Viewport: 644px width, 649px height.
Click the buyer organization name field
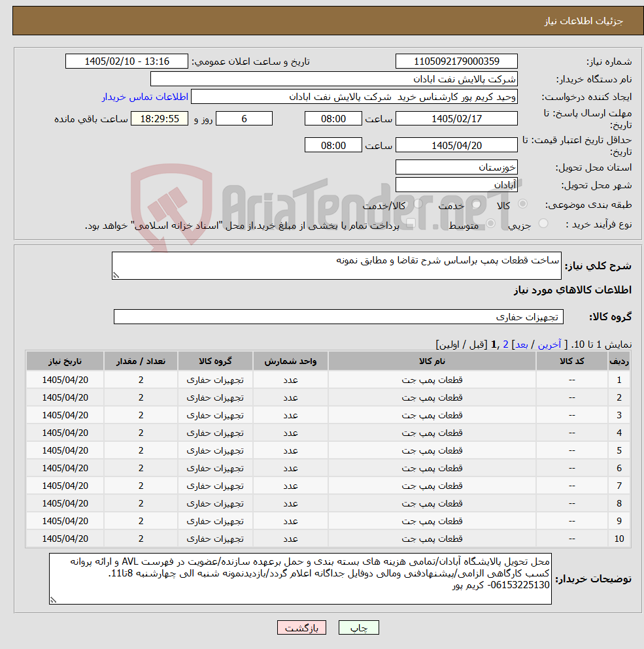[334, 79]
